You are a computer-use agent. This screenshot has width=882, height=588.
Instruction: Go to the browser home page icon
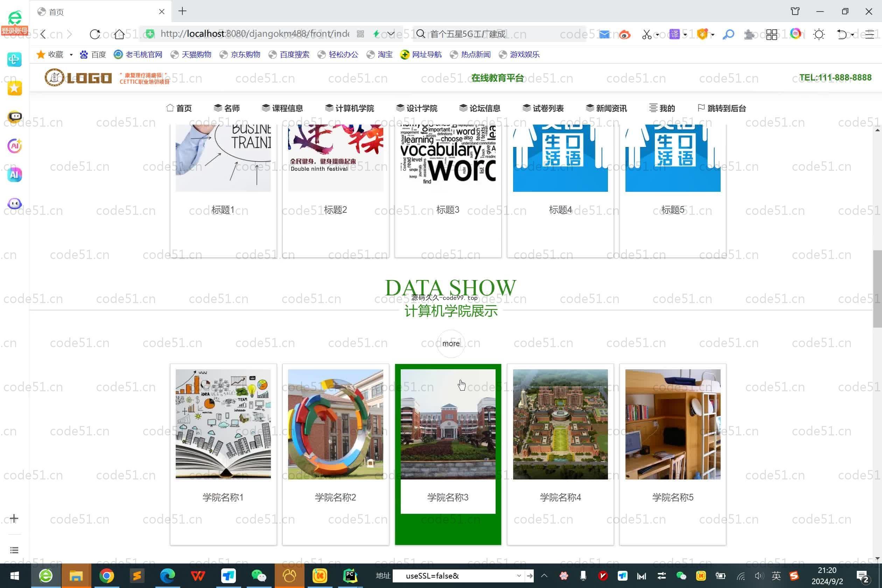click(x=119, y=34)
